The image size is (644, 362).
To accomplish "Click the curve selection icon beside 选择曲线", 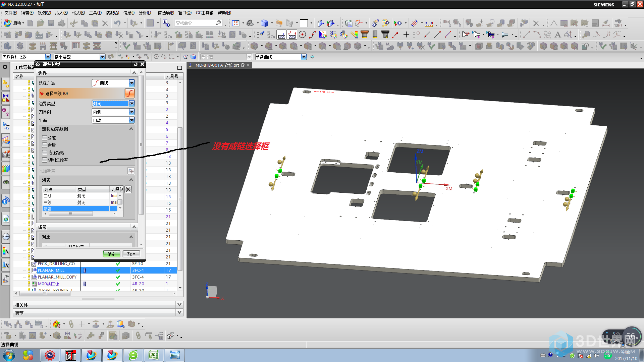I will tap(129, 94).
